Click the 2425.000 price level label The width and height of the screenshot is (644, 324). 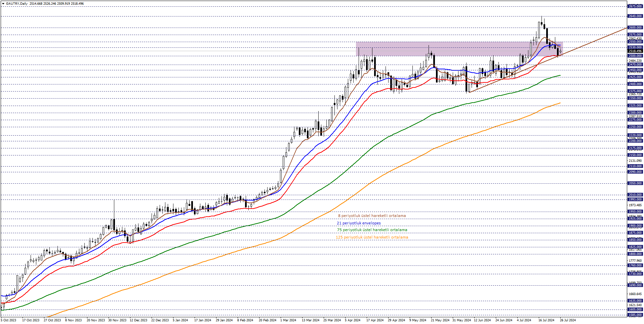coord(635,77)
